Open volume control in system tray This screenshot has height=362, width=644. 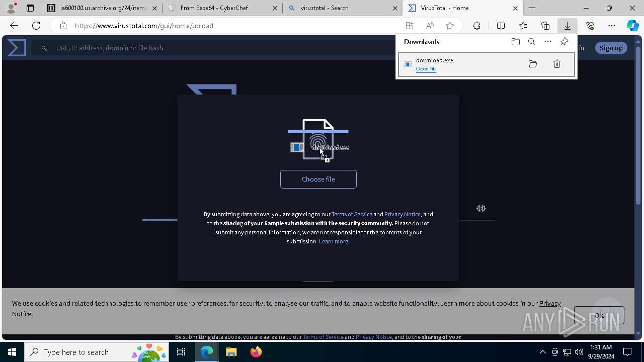click(579, 352)
